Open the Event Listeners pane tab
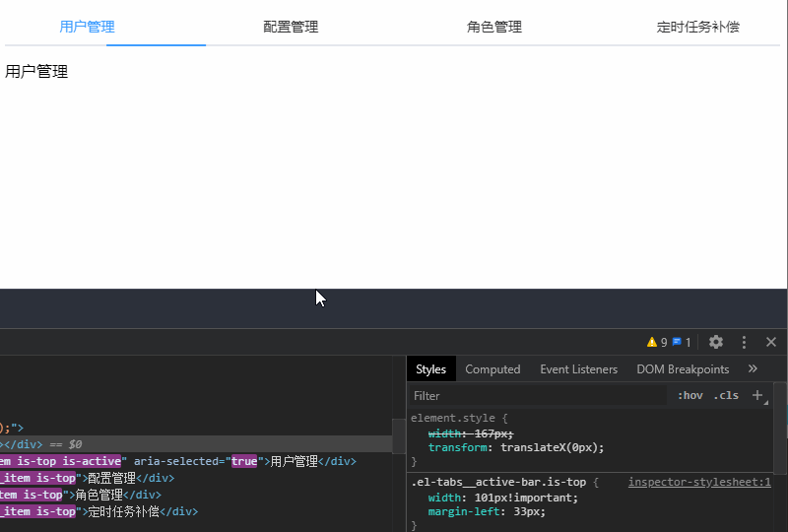788x532 pixels. (578, 369)
